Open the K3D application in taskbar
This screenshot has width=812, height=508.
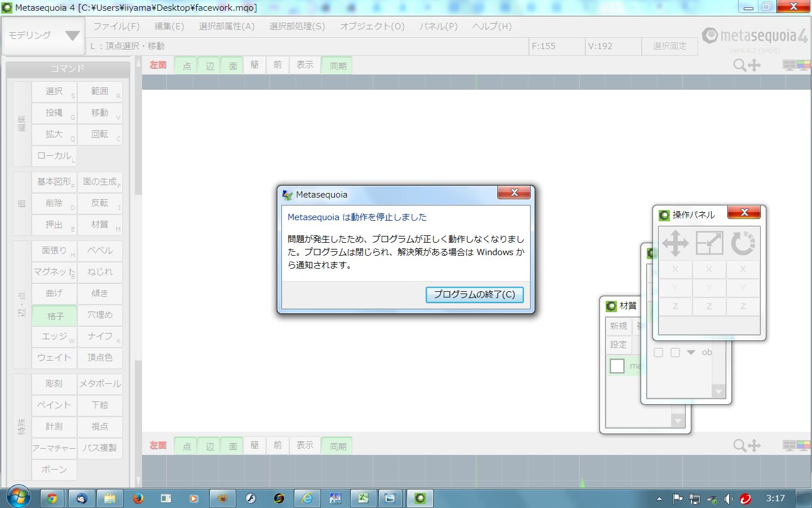click(x=335, y=498)
